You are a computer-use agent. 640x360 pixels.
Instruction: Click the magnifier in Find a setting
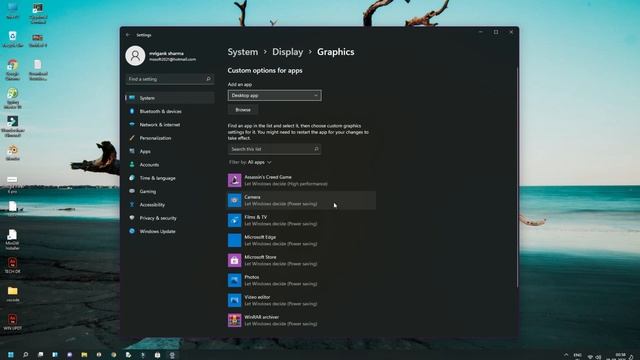[208, 79]
